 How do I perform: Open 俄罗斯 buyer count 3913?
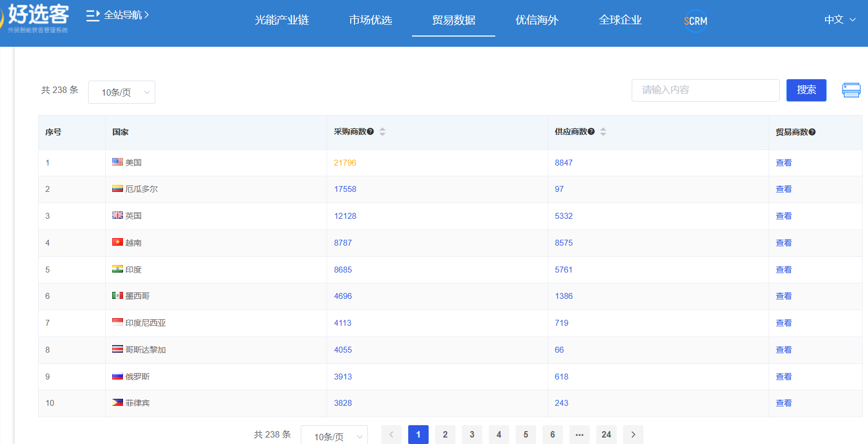[343, 377]
